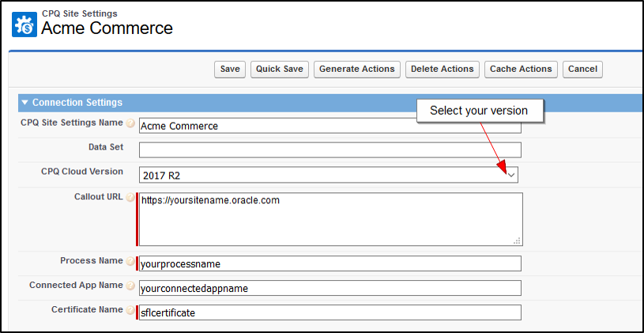
Task: Focus the CPQ Site Settings Name field
Action: click(330, 126)
